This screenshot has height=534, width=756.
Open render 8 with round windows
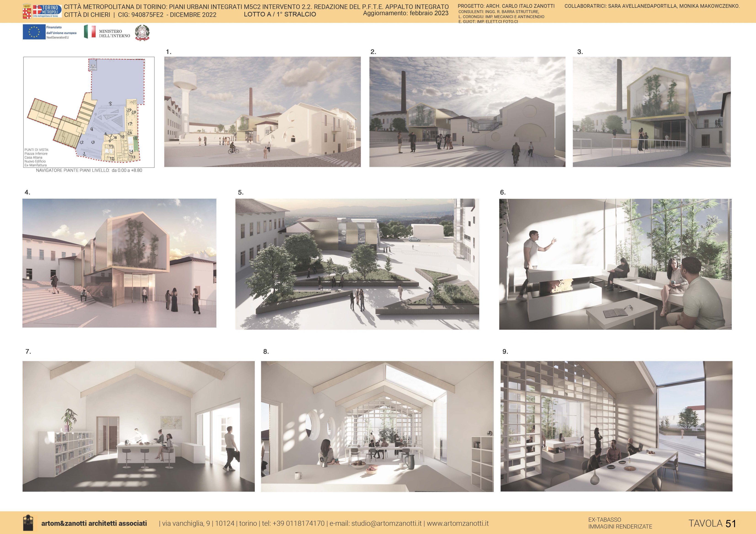point(377,426)
